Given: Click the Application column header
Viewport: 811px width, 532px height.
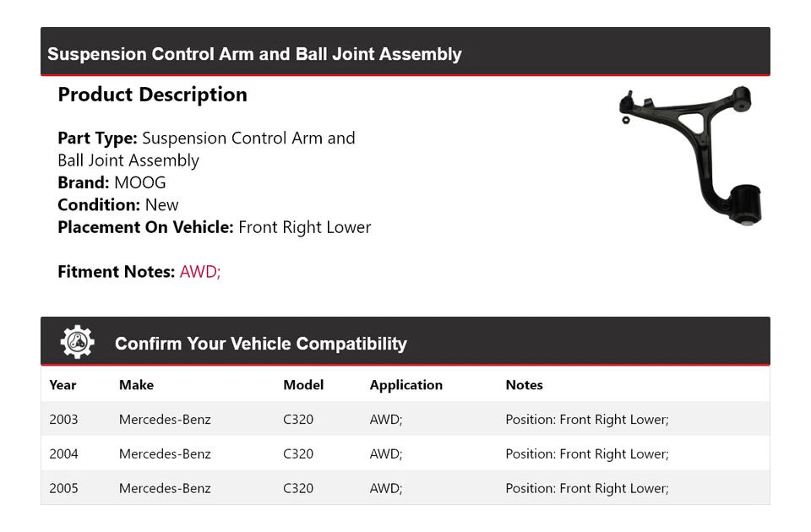Looking at the screenshot, I should coord(405,385).
